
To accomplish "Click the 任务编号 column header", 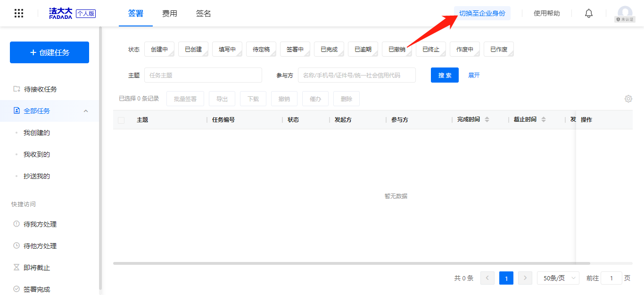I will coord(223,119).
